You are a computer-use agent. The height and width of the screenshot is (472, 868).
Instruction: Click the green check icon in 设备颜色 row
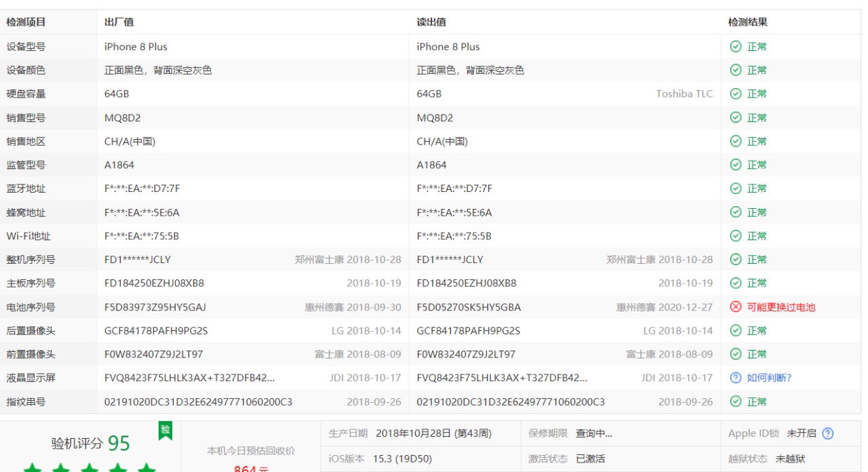point(735,71)
